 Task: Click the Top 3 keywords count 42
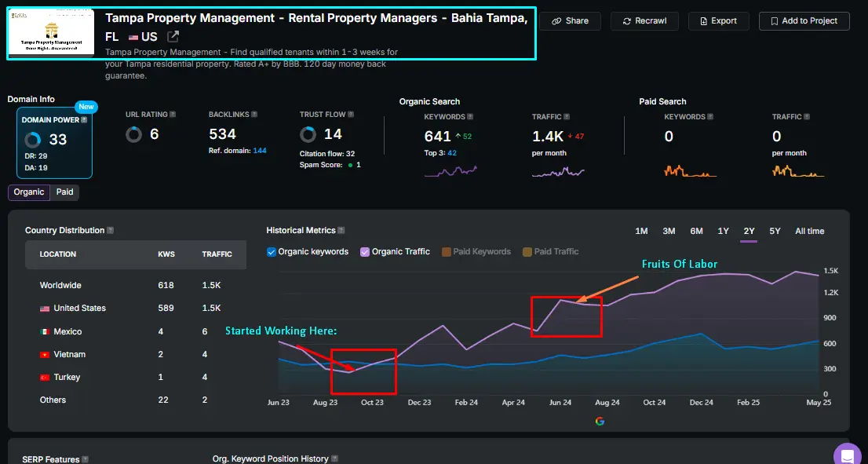[452, 153]
